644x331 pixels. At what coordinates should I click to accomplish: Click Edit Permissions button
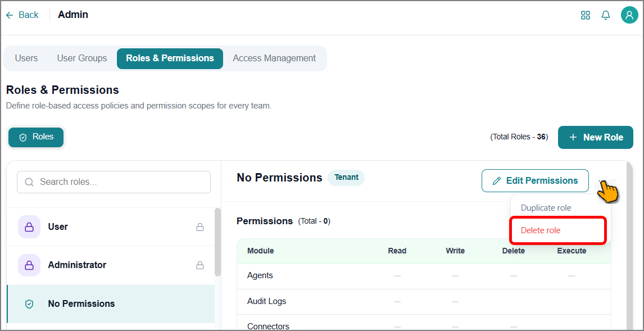tap(535, 181)
